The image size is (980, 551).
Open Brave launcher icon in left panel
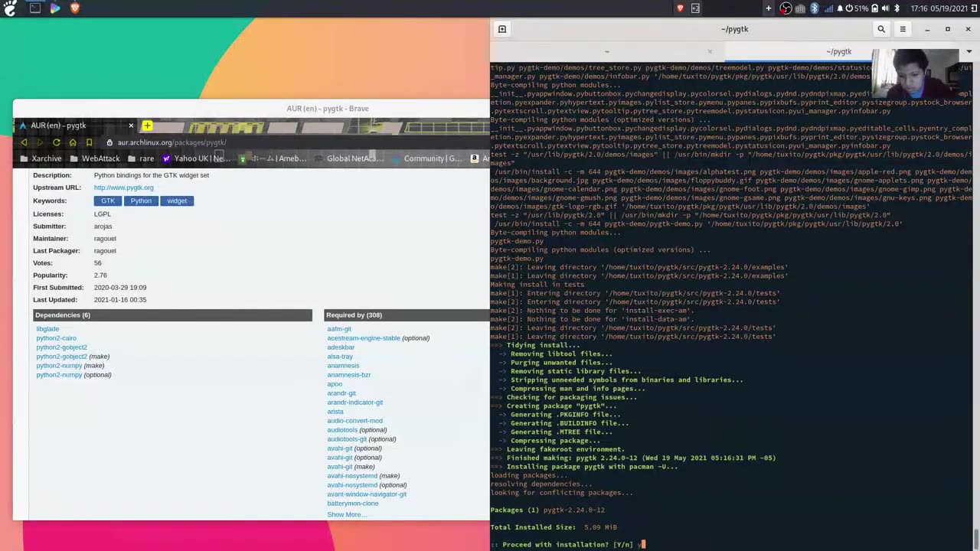(x=74, y=8)
